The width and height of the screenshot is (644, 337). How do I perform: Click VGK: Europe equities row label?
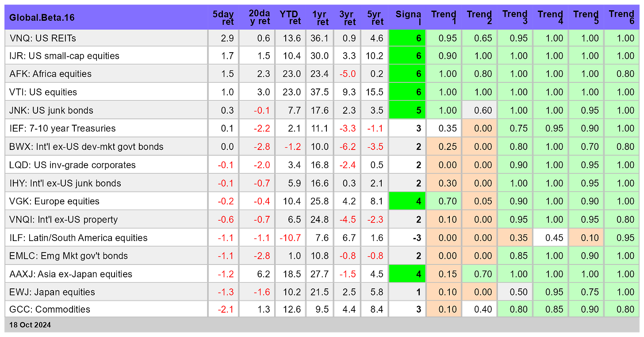pos(54,201)
